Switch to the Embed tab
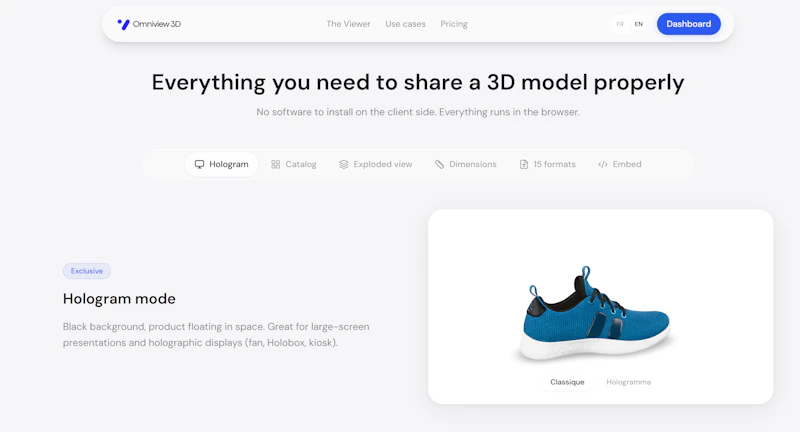This screenshot has width=800, height=432. tap(620, 164)
